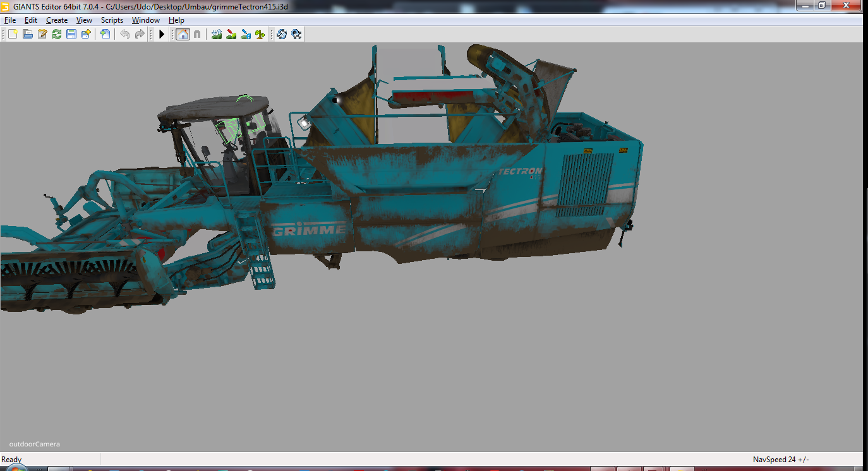Viewport: 868px width, 471px height.
Task: Open the File menu
Action: (9, 20)
